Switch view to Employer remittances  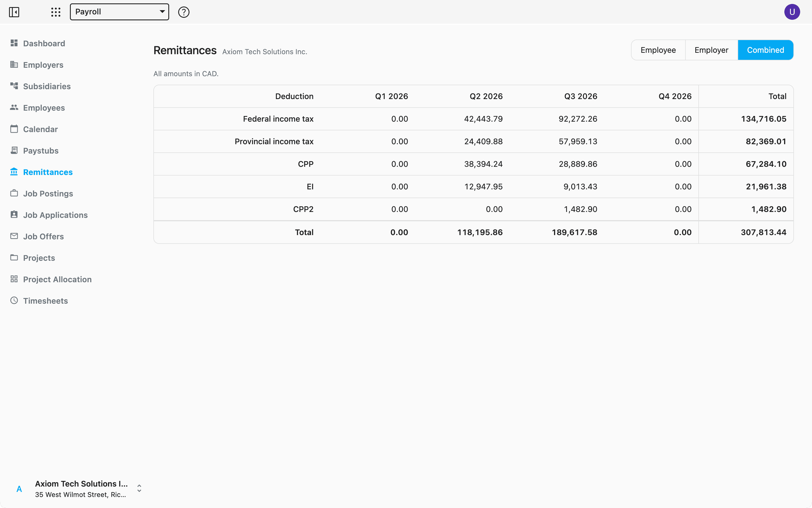point(711,50)
